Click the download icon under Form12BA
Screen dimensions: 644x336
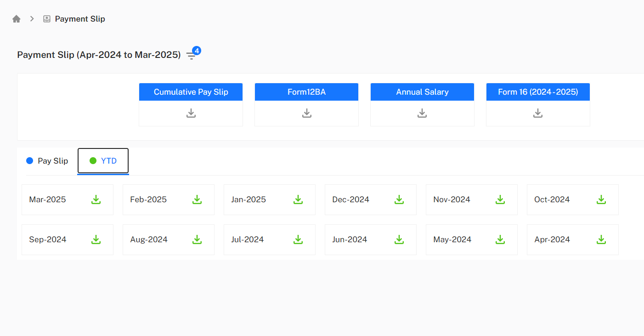tap(306, 113)
